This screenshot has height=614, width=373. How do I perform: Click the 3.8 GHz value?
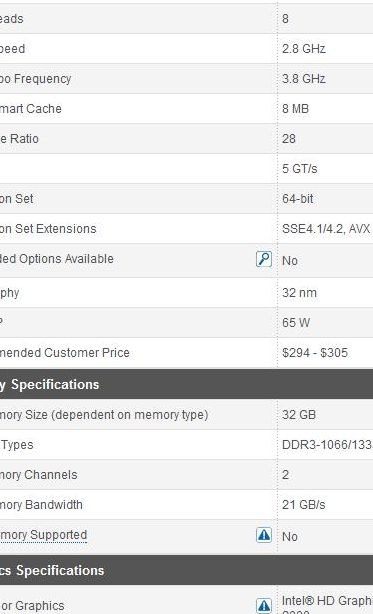coord(304,79)
